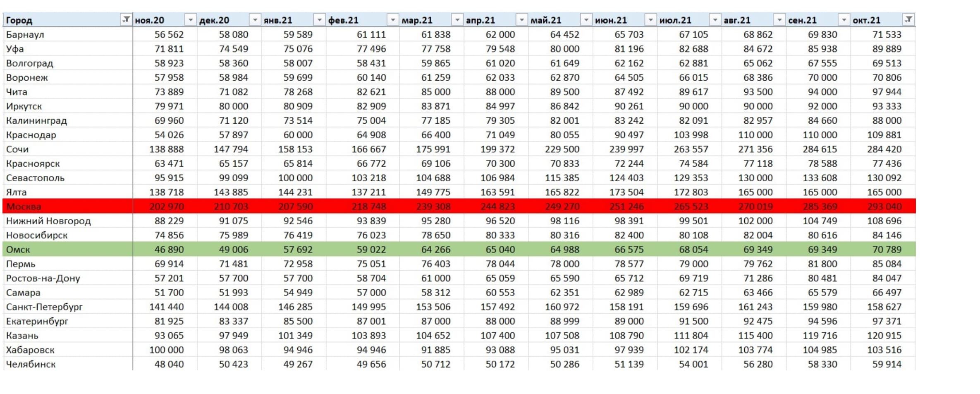Click Иркутск's июн.21 value 90 261
980x394 pixels.
click(629, 106)
